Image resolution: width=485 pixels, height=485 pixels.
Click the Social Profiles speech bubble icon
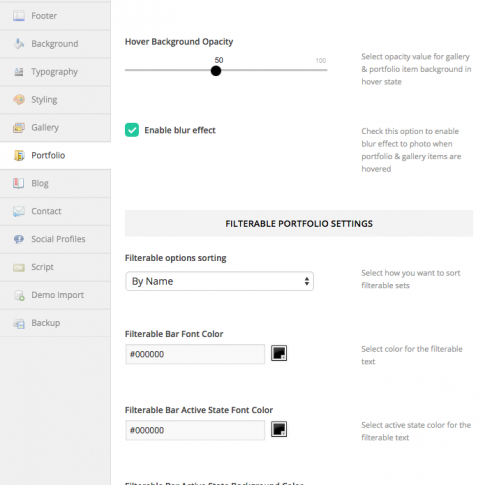tap(19, 239)
